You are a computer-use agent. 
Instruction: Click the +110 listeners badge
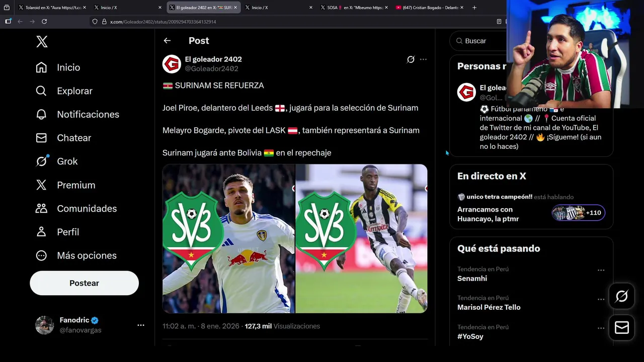pos(579,213)
